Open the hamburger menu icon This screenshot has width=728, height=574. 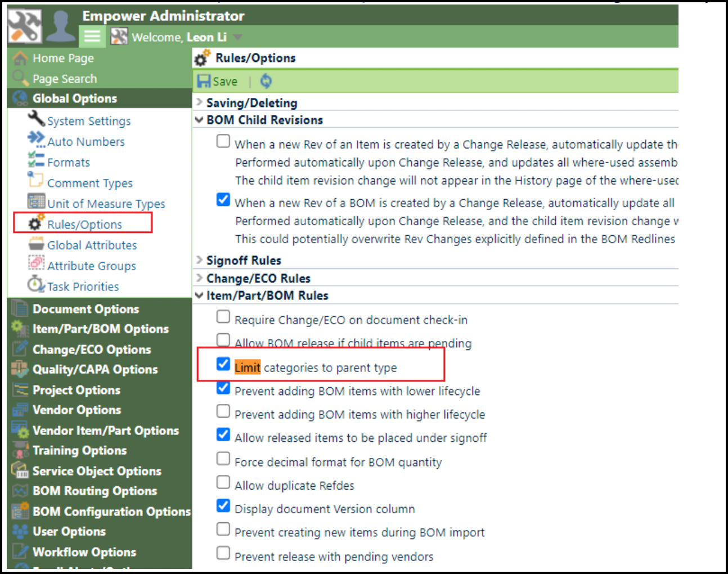coord(92,37)
